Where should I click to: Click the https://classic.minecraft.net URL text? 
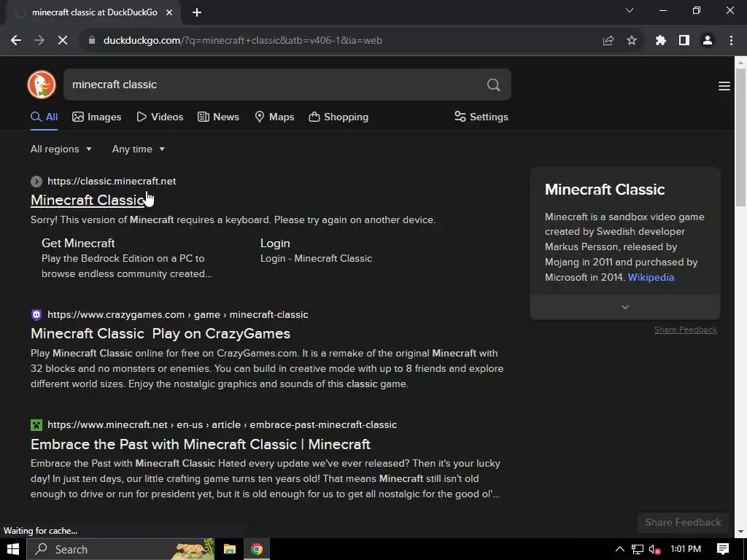[x=112, y=182]
